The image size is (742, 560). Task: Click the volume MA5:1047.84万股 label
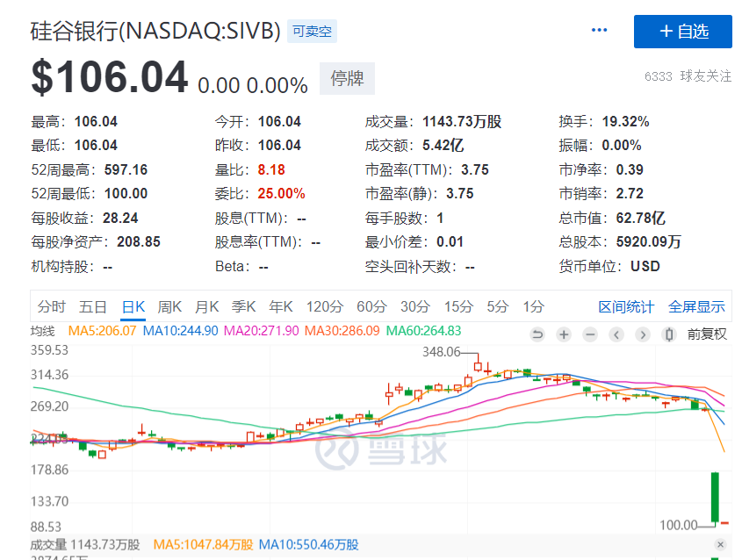point(204,545)
